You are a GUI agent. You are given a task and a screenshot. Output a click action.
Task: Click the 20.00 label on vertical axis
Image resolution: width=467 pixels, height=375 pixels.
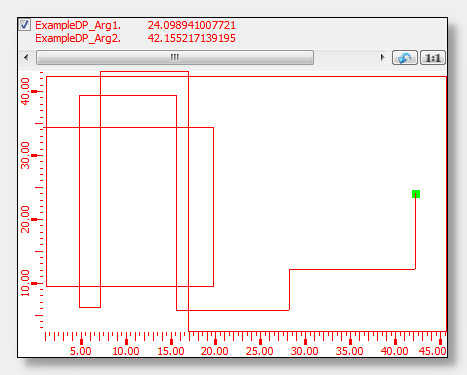(x=25, y=219)
